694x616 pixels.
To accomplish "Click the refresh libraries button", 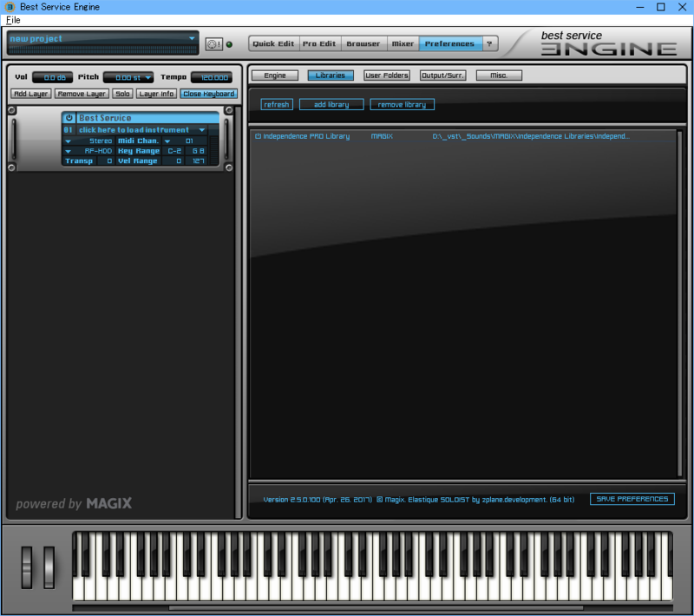I will tap(277, 104).
